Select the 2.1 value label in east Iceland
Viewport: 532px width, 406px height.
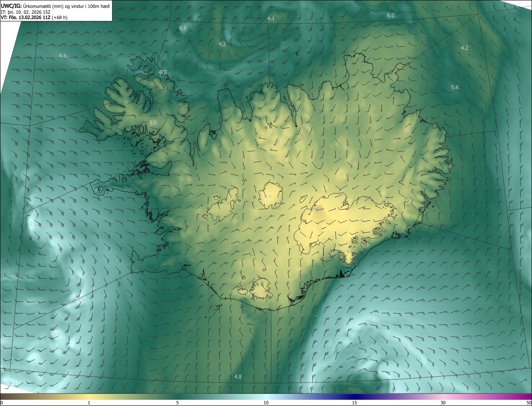(407, 130)
